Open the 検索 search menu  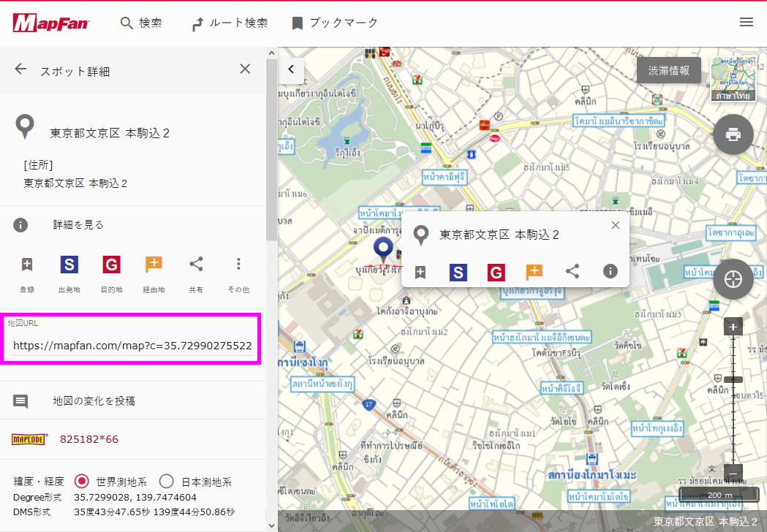click(x=141, y=23)
